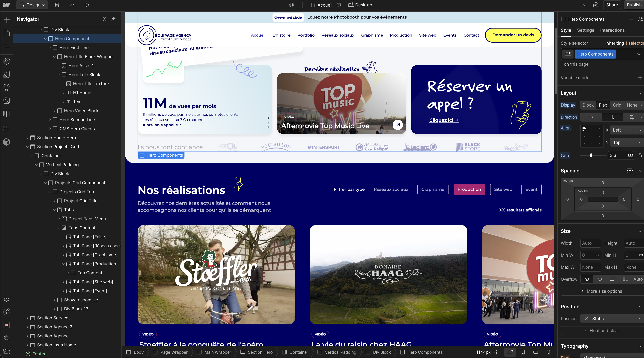Open the Design mode dropdown

click(32, 5)
